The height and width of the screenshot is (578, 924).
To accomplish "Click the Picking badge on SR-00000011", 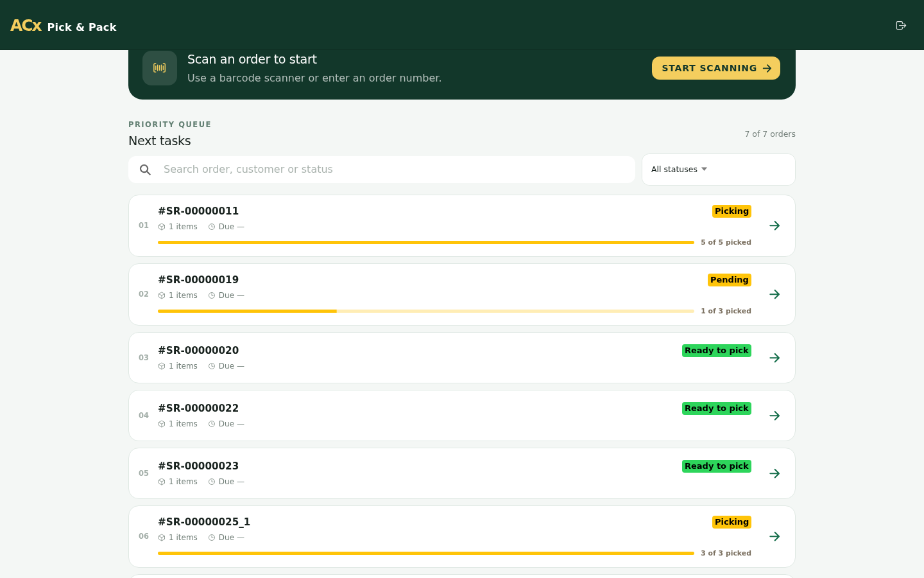I will point(732,211).
